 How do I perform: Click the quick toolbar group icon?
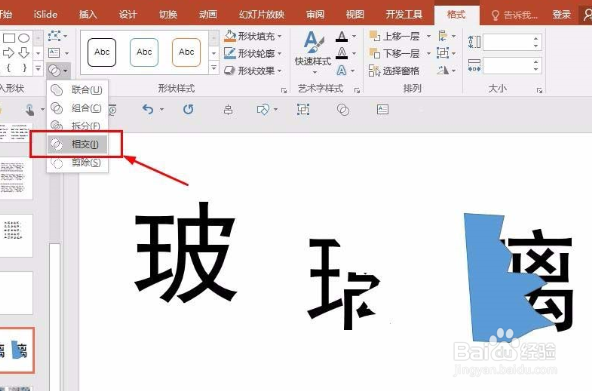click(303, 109)
